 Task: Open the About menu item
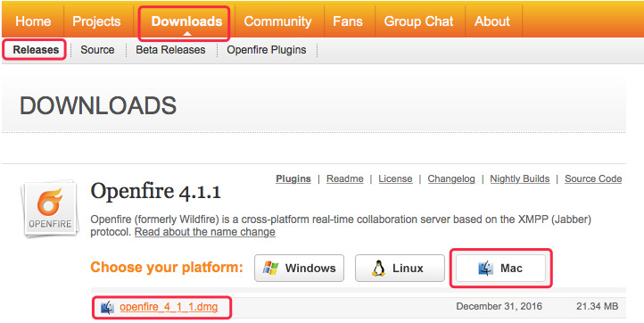[x=492, y=21]
